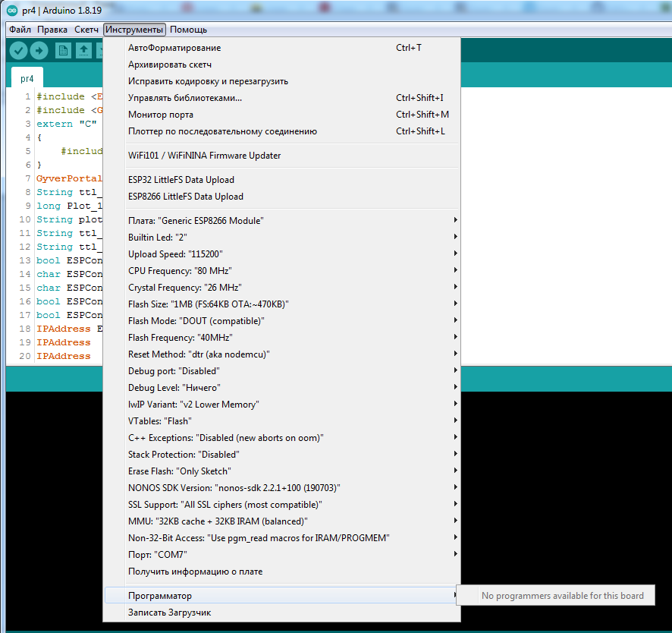Expand the Crystal Frequency 26 MHz submenu
Image resolution: width=672 pixels, height=633 pixels.
pos(281,288)
